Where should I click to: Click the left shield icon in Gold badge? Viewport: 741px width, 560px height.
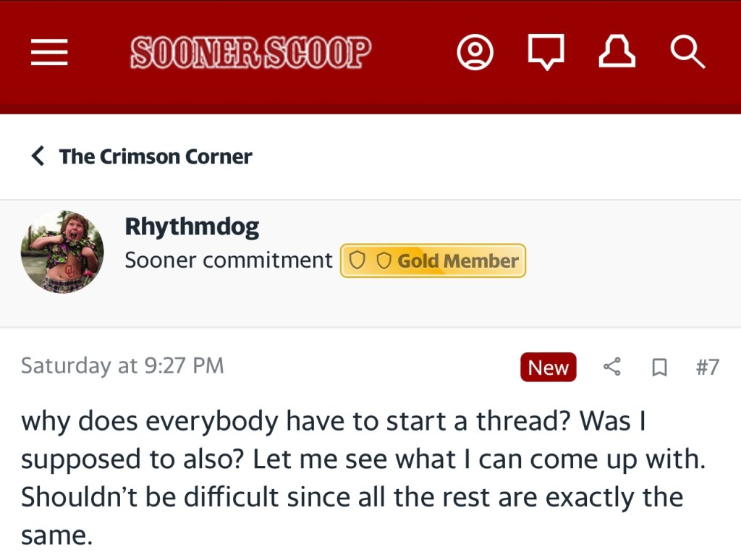[357, 261]
